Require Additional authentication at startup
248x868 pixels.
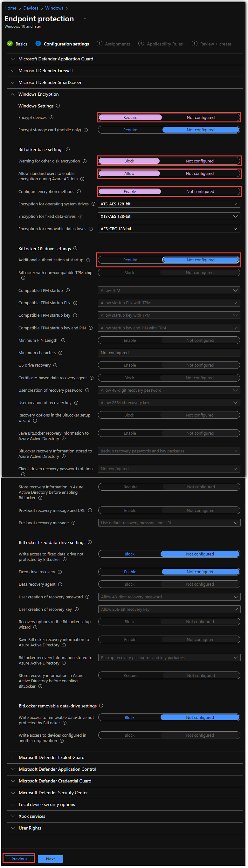point(130,260)
